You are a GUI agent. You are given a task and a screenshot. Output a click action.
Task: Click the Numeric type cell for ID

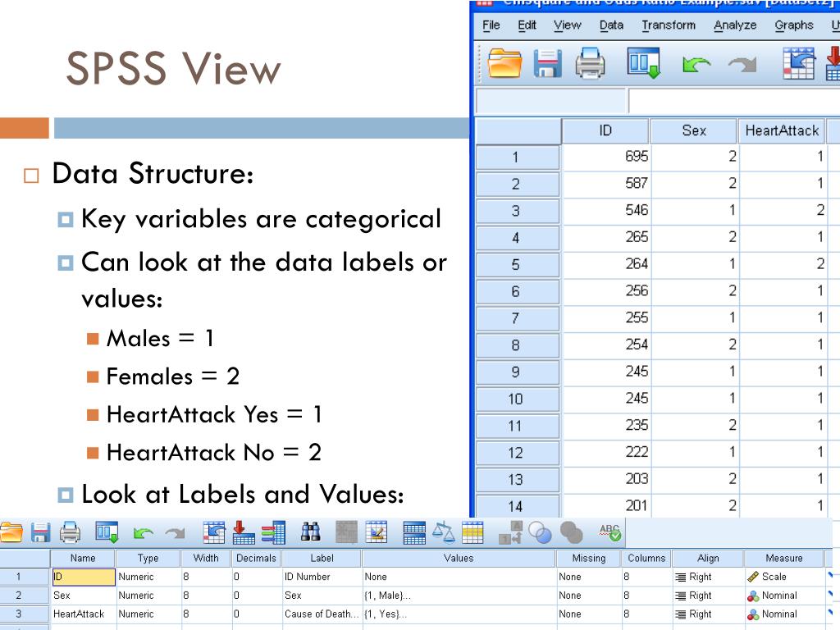pyautogui.click(x=148, y=577)
